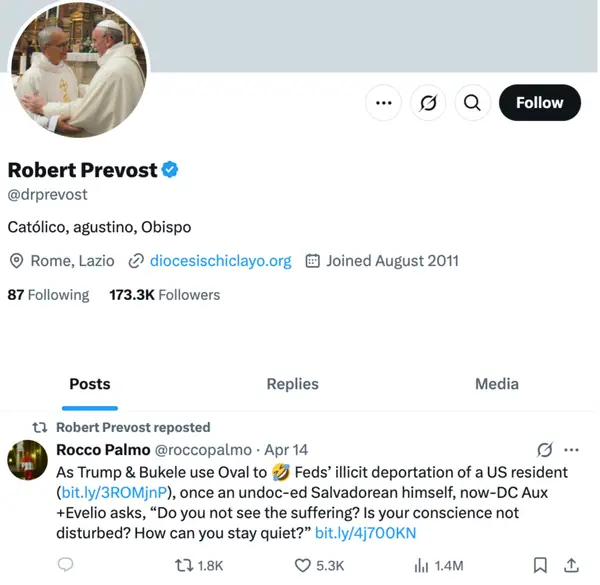
Task: View the 173.3K Followers list
Action: pos(165,295)
